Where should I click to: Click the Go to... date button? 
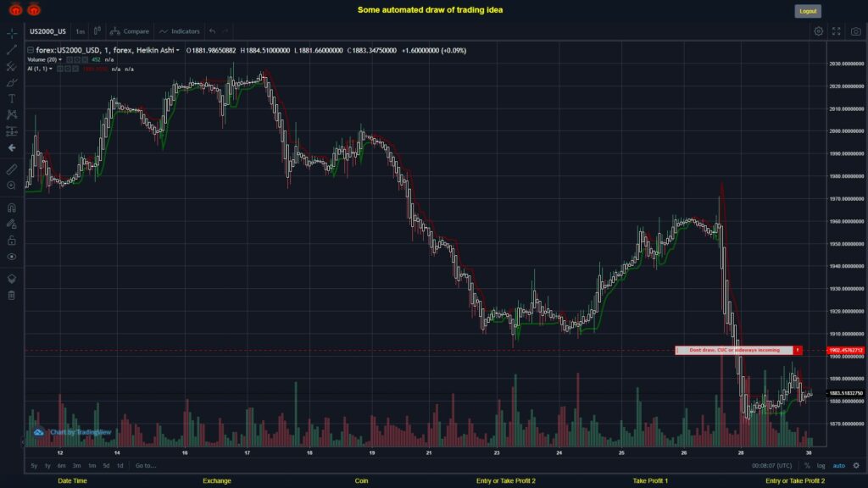(x=146, y=466)
